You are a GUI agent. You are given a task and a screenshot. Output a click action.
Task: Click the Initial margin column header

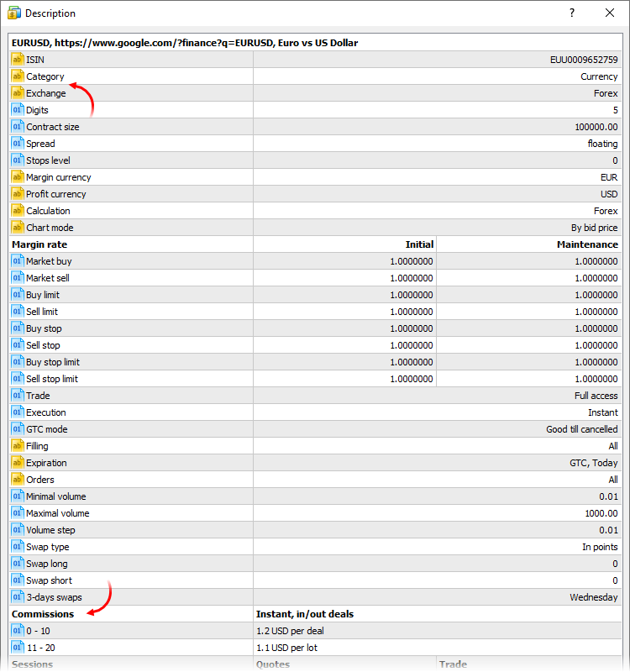point(419,244)
